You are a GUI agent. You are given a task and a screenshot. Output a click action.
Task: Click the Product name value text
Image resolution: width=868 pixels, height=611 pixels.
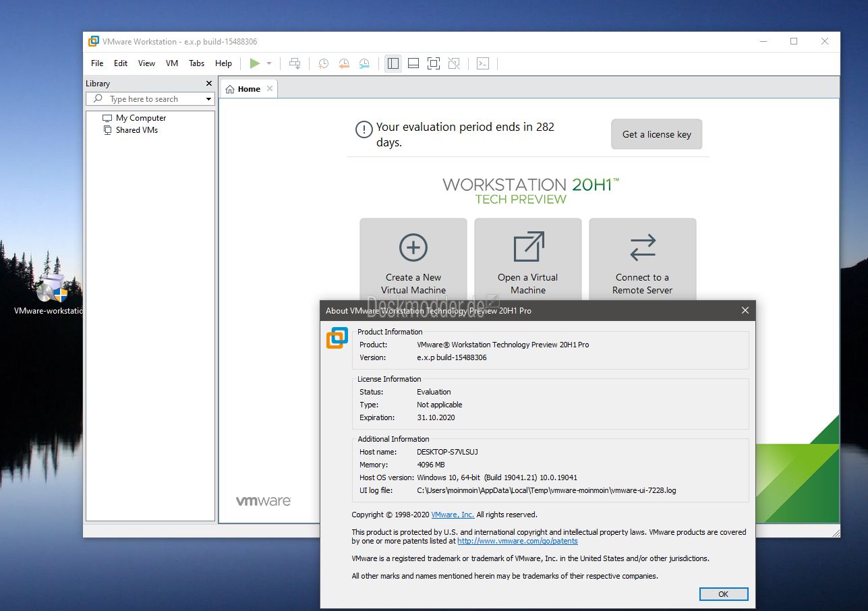[x=503, y=345]
